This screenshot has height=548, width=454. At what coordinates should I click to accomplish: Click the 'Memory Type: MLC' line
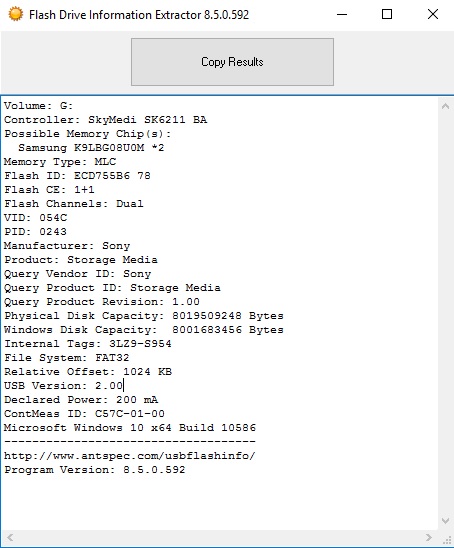pos(60,162)
